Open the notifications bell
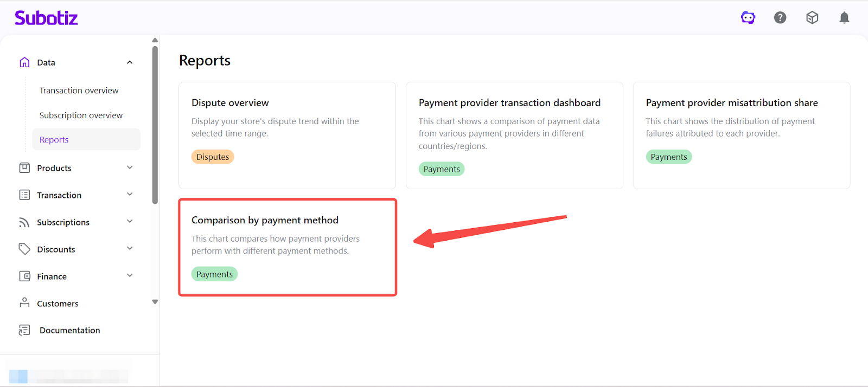Viewport: 868px width, 387px height. (x=844, y=18)
